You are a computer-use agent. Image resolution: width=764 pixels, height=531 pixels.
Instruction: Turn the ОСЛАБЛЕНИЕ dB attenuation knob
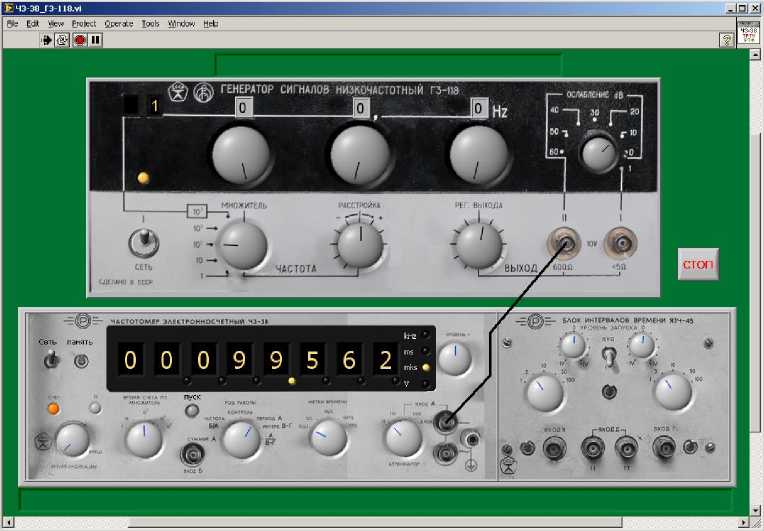pyautogui.click(x=599, y=154)
